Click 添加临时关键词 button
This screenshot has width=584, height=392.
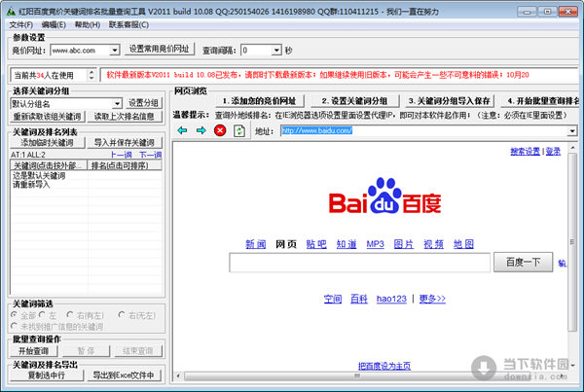(48, 143)
